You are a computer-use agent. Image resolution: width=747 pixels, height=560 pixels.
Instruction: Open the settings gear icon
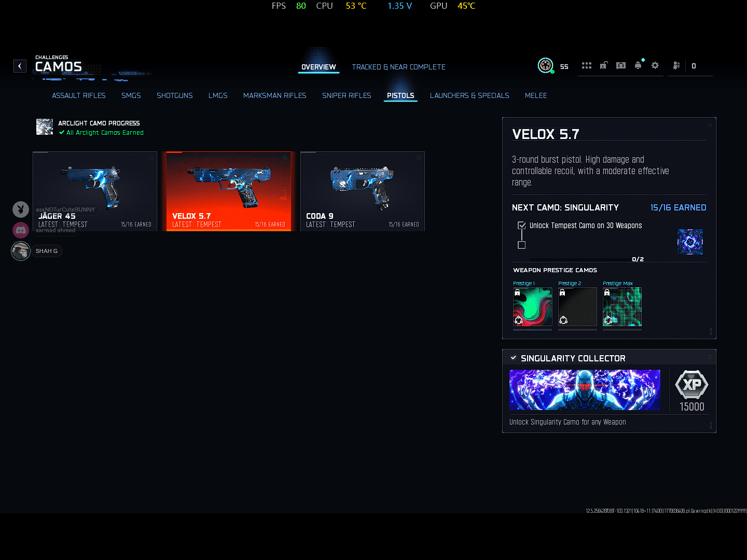tap(655, 66)
